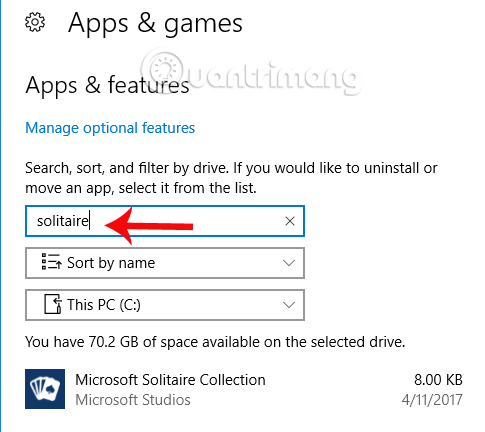Click the 4/11/2017 install date
485x432 pixels.
[432, 400]
